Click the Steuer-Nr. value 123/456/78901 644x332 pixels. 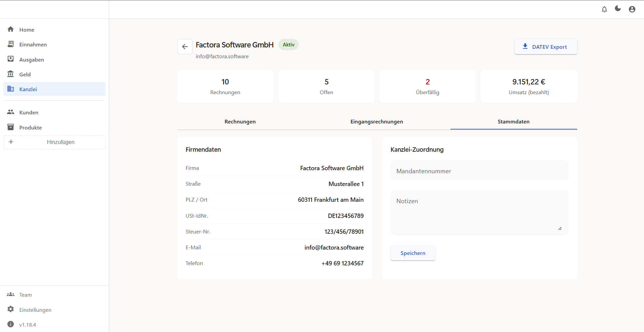tap(344, 232)
